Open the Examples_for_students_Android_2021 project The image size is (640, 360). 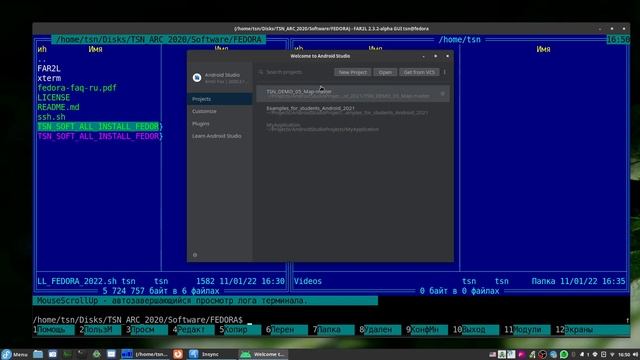click(x=353, y=110)
